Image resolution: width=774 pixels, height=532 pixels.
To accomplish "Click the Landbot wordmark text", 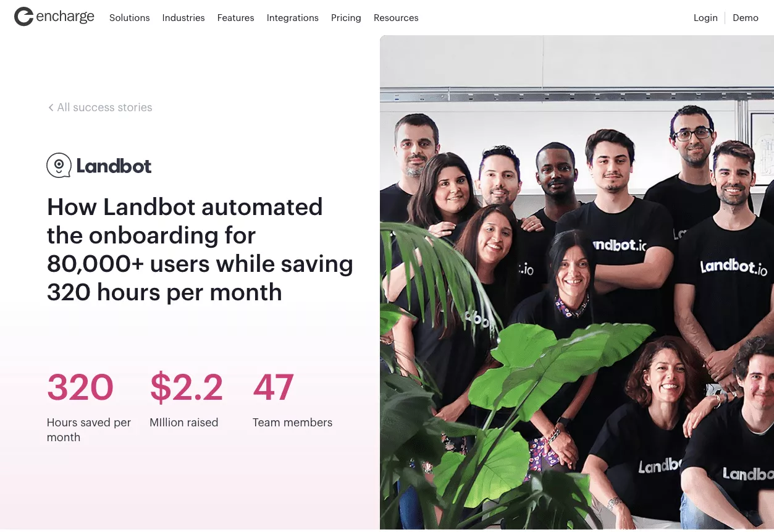I will (x=114, y=166).
